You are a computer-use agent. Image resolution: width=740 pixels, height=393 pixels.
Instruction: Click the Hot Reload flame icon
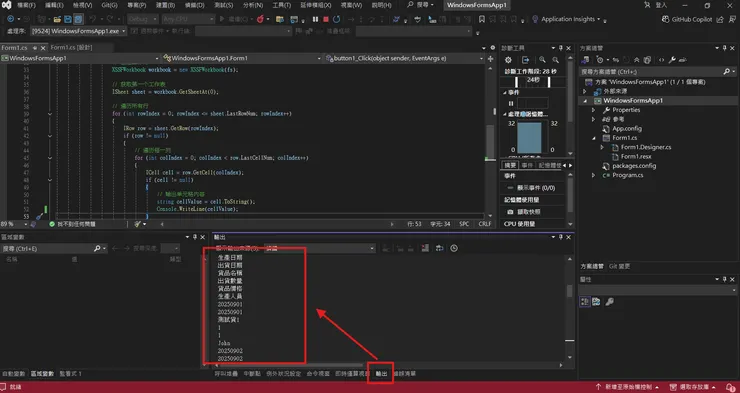(260, 19)
